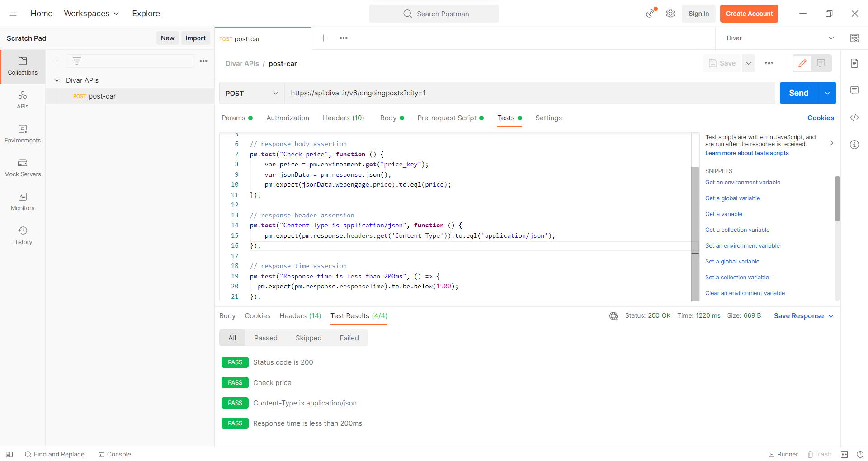Filter test results to Failed
Viewport: 868px width, 461px height.
[x=349, y=338]
